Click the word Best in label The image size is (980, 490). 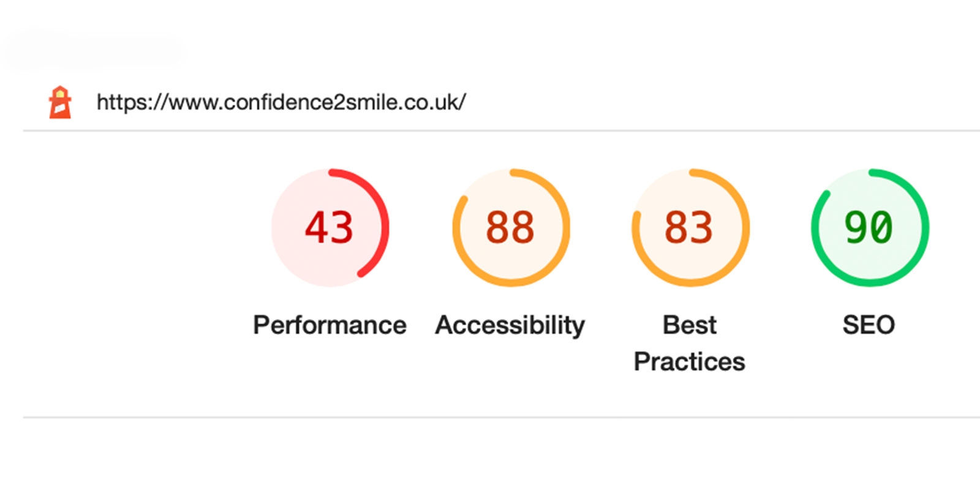click(690, 325)
